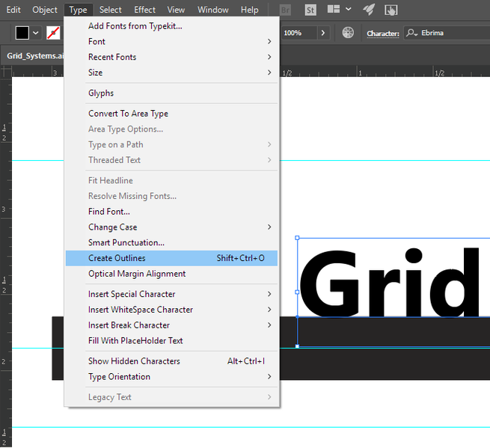Click the black fill color swatch
490x448 pixels.
pyautogui.click(x=22, y=33)
